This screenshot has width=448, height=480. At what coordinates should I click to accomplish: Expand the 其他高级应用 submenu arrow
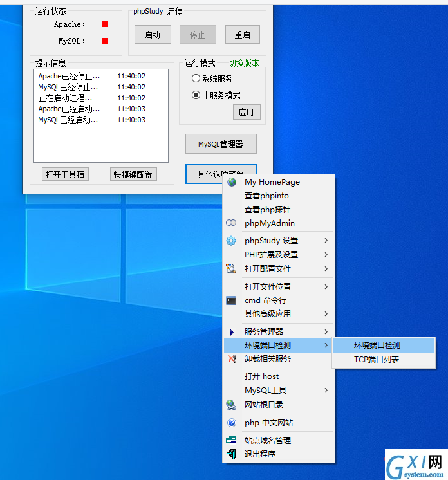tap(326, 314)
